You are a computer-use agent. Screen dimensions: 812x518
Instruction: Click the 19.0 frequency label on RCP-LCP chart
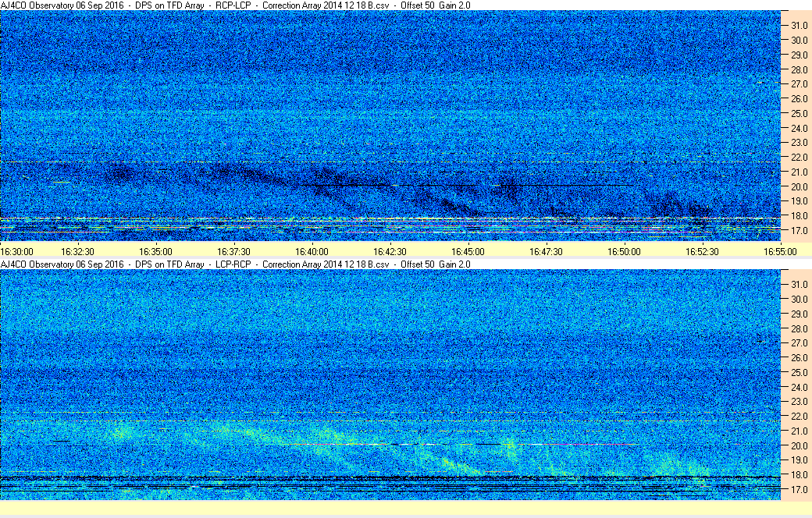coord(799,201)
